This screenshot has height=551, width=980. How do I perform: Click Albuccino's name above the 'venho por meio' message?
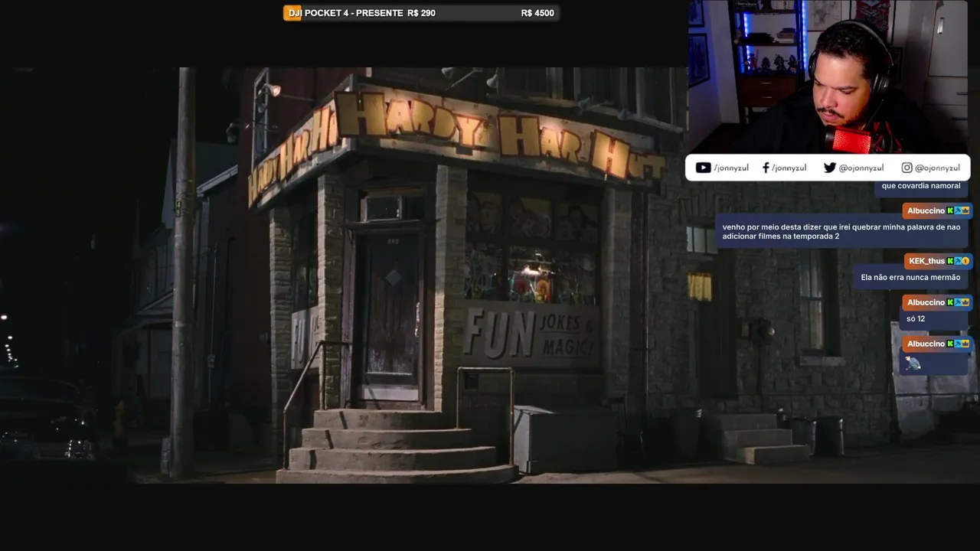926,210
